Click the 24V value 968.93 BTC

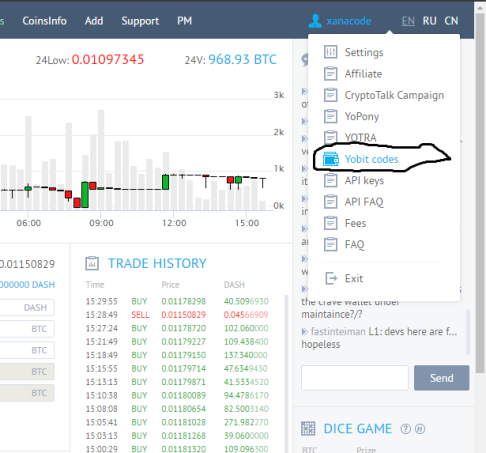pos(242,60)
